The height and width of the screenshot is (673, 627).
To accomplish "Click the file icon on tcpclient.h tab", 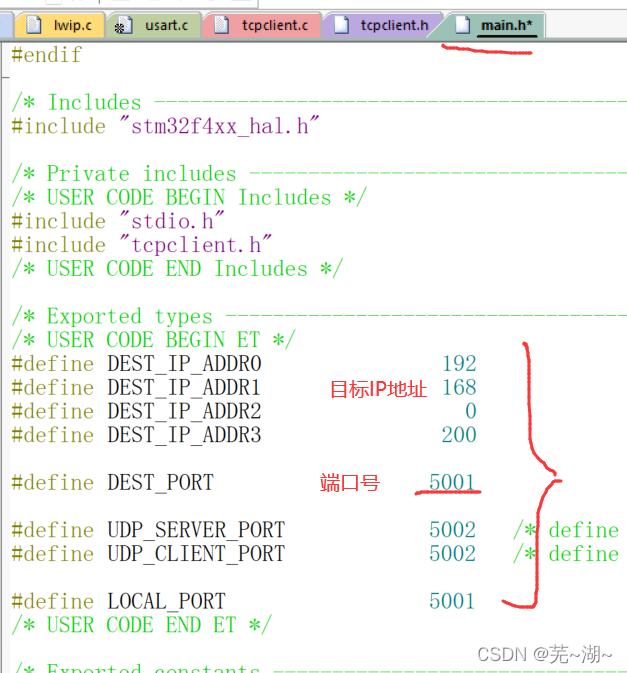I will click(x=341, y=25).
